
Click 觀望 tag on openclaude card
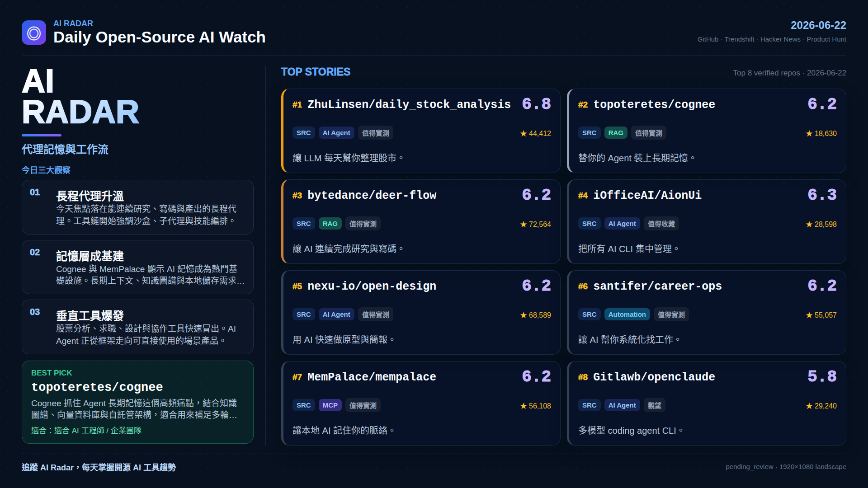click(x=654, y=405)
